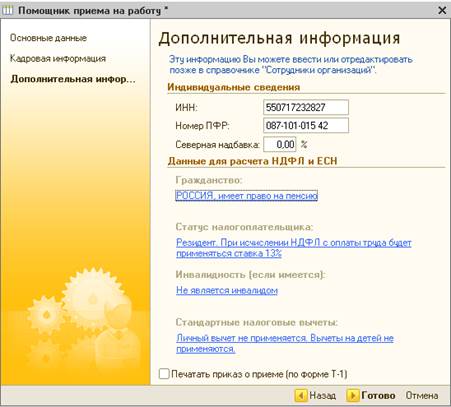The height and width of the screenshot is (407, 451).
Task: Click the Северная надбавка label
Action: (x=217, y=145)
